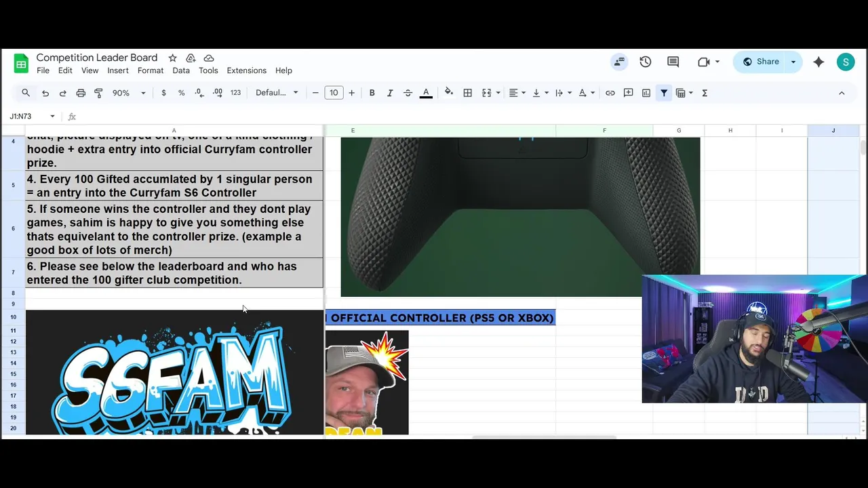Click the activity presence icon in header
Image resolution: width=868 pixels, height=488 pixels.
[619, 62]
